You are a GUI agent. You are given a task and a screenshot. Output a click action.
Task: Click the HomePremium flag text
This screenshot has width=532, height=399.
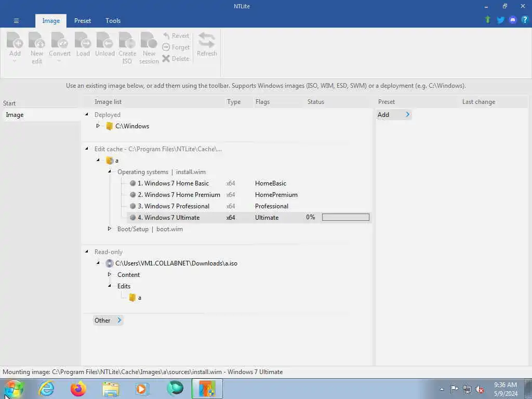click(x=276, y=195)
